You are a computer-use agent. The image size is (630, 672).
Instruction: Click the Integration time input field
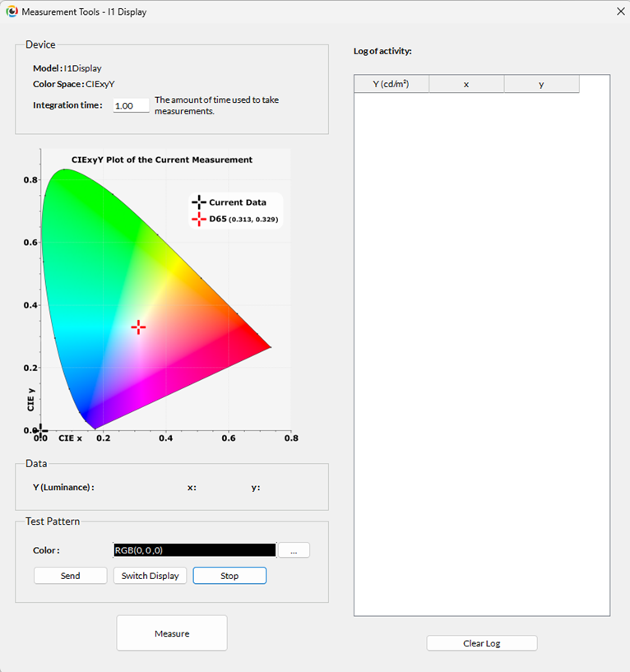[131, 105]
